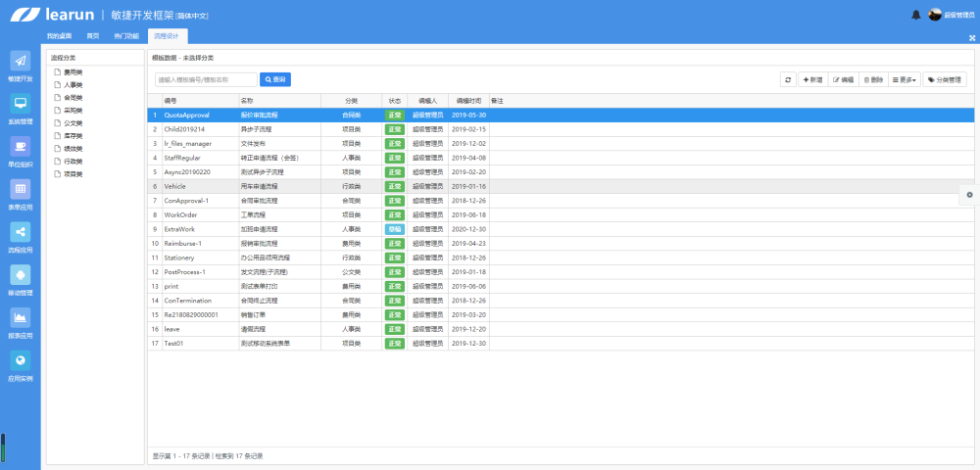980x470 pixels.
Task: Sort by the 状态 column header
Action: tap(394, 101)
